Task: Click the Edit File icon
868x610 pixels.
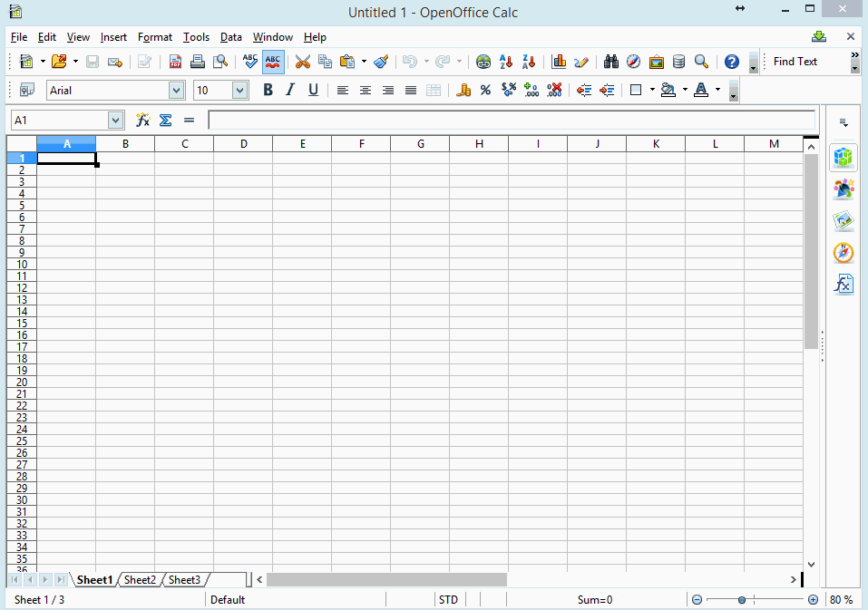Action: click(144, 62)
